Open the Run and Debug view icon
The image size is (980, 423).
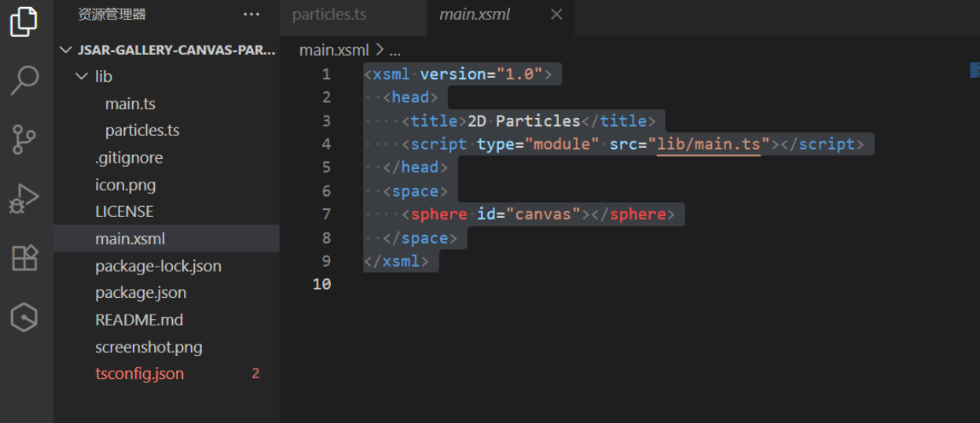coord(24,198)
